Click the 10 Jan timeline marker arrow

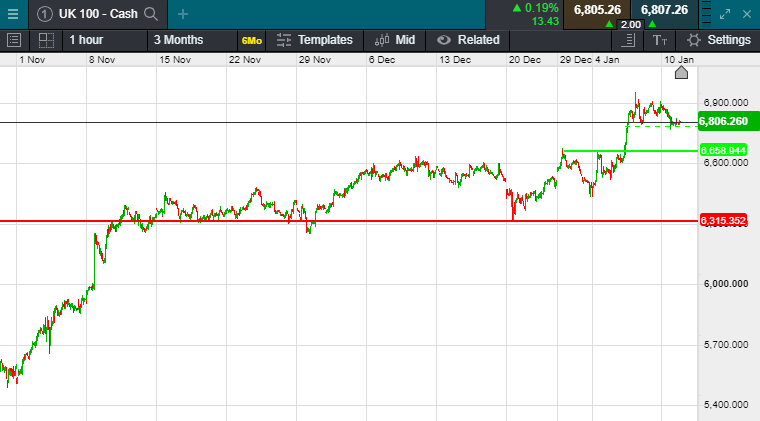pos(682,72)
